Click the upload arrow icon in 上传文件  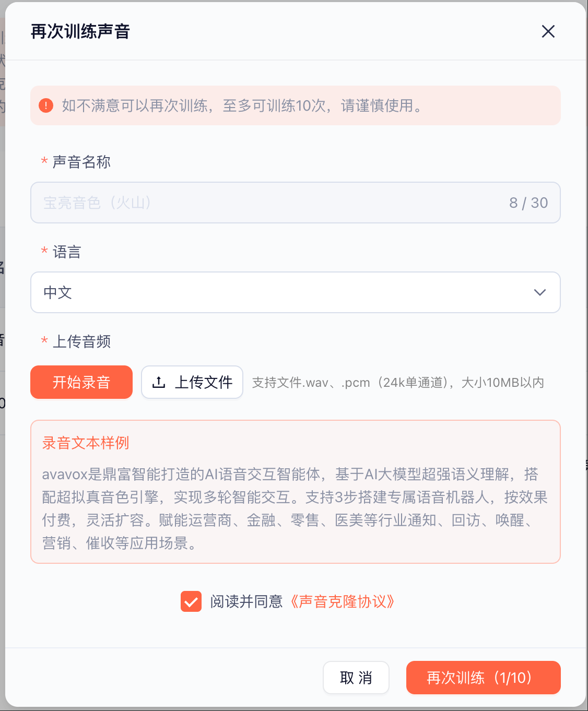click(159, 382)
